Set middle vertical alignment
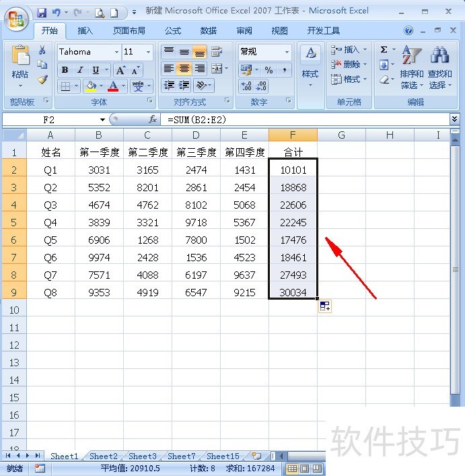The height and width of the screenshot is (476, 465). (184, 51)
